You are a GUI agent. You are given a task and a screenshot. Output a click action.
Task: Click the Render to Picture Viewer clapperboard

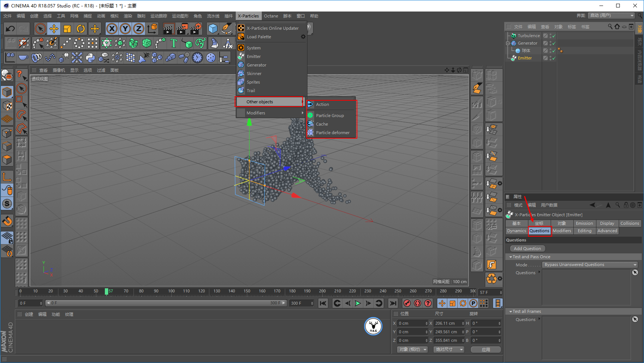coord(182,29)
